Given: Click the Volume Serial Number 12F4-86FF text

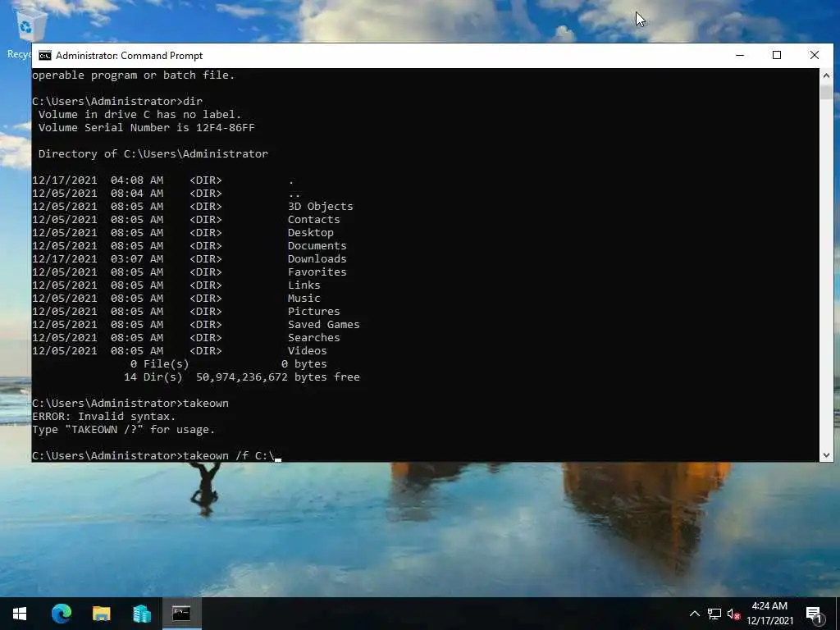Looking at the screenshot, I should (x=147, y=127).
